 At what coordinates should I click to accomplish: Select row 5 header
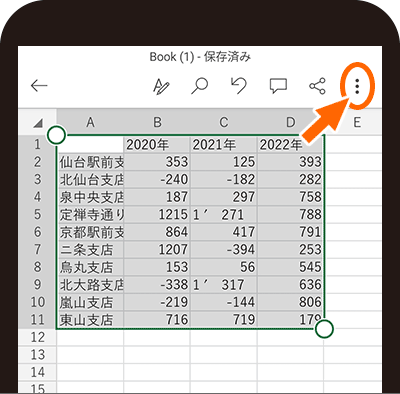coord(37,214)
